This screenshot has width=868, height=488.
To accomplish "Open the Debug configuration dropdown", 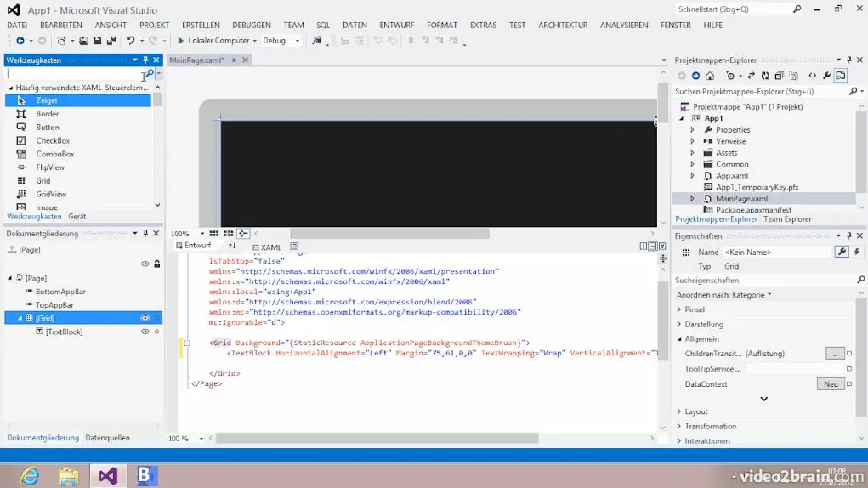I will (298, 41).
